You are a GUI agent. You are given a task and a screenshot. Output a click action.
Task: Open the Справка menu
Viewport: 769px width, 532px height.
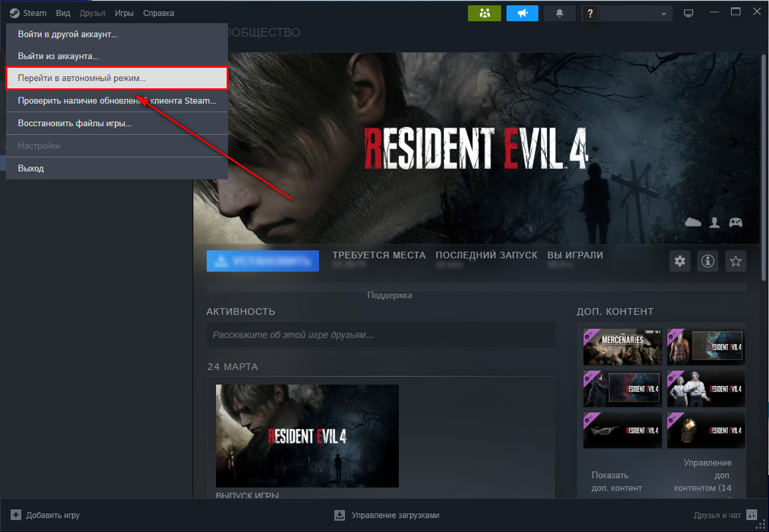(158, 13)
